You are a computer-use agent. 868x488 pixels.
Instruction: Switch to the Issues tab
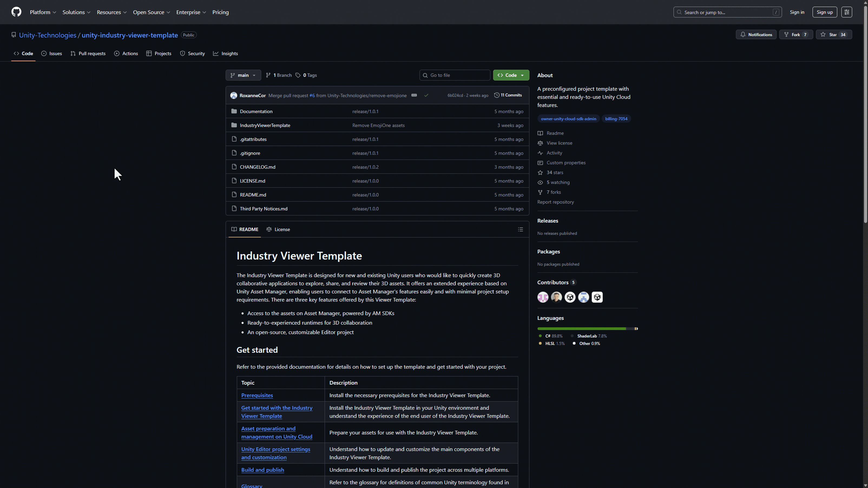coord(52,54)
